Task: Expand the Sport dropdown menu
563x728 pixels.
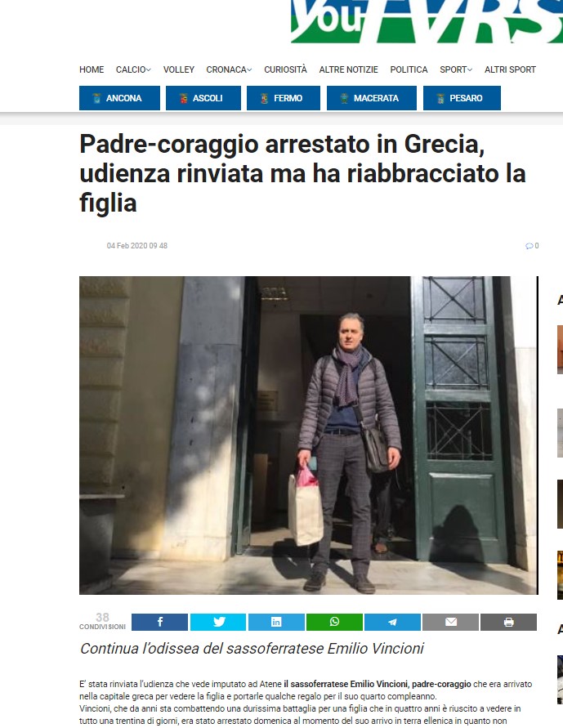Action: (456, 69)
